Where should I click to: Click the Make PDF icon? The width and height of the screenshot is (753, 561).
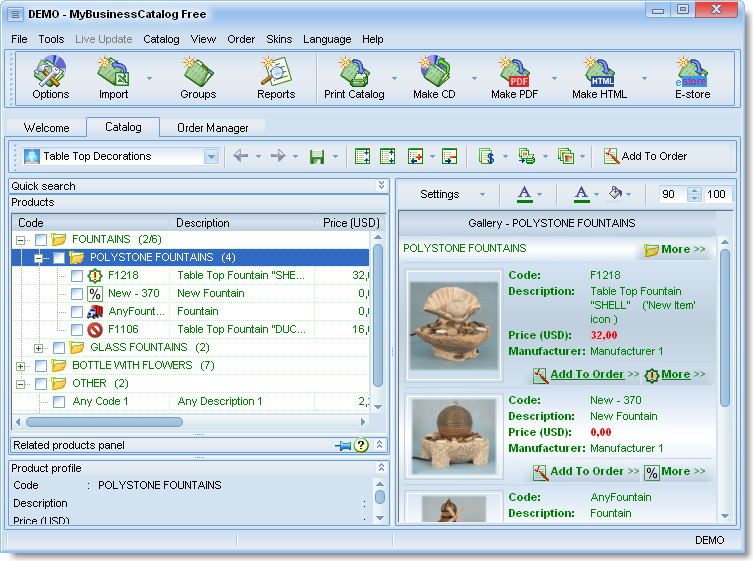pos(514,77)
